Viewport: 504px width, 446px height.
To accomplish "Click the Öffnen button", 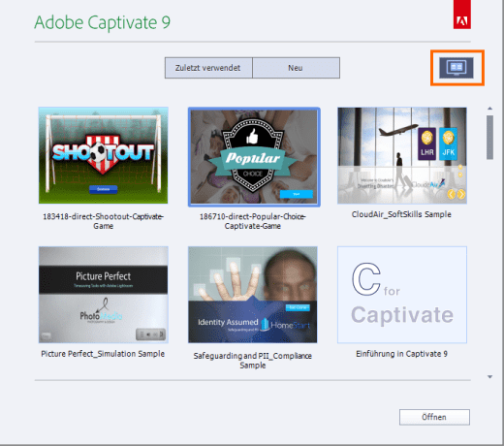I will 434,417.
